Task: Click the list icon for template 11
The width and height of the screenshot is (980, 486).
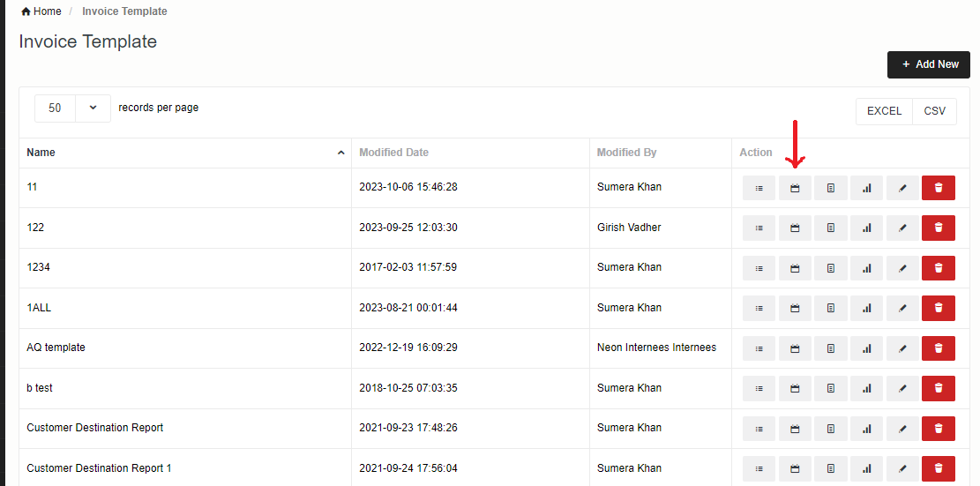Action: (759, 188)
